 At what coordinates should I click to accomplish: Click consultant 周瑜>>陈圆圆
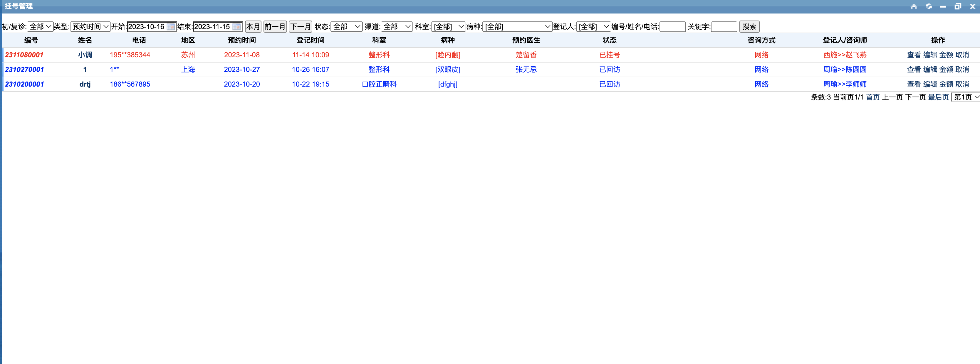click(845, 70)
